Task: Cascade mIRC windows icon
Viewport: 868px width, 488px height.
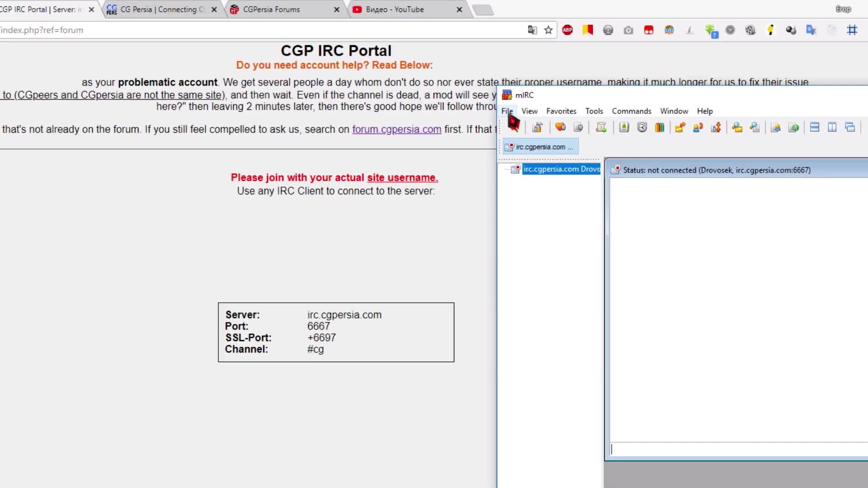Action: point(850,127)
